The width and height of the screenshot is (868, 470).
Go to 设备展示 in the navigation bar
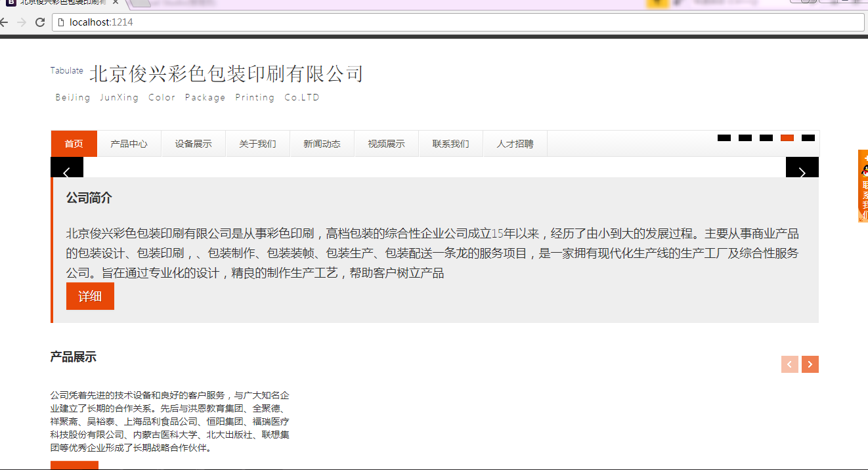[x=193, y=144]
